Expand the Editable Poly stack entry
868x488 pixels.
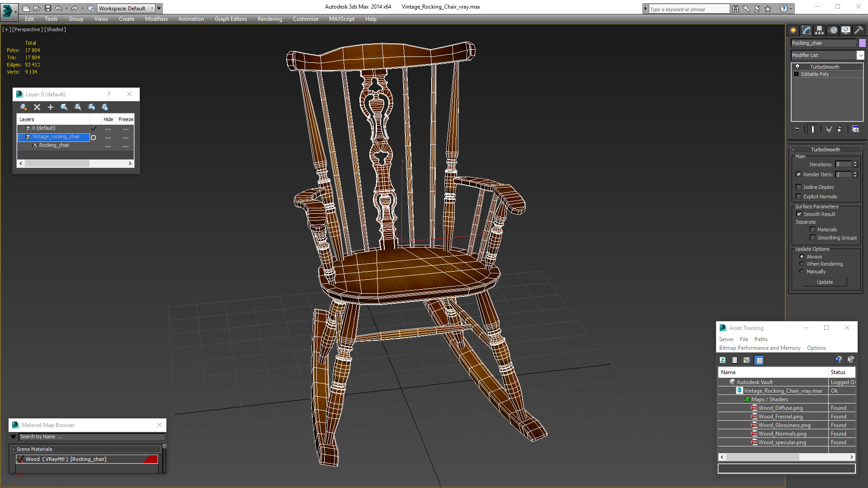(x=797, y=74)
